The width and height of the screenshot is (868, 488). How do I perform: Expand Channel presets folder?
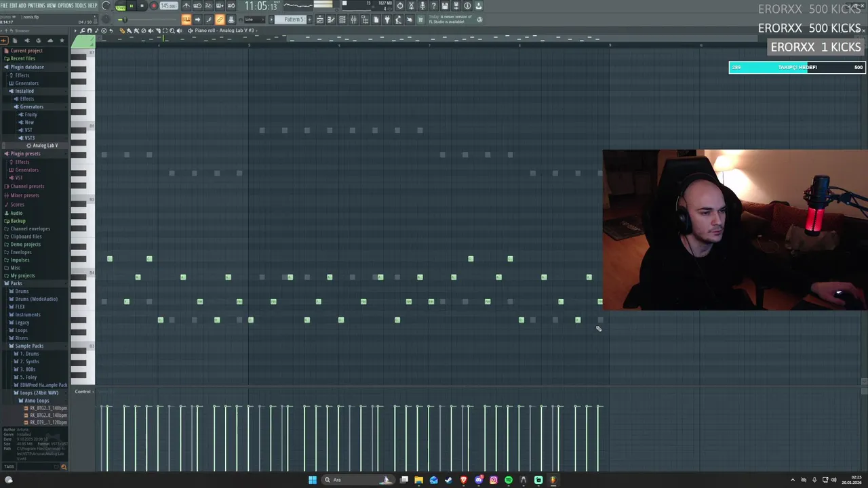27,186
